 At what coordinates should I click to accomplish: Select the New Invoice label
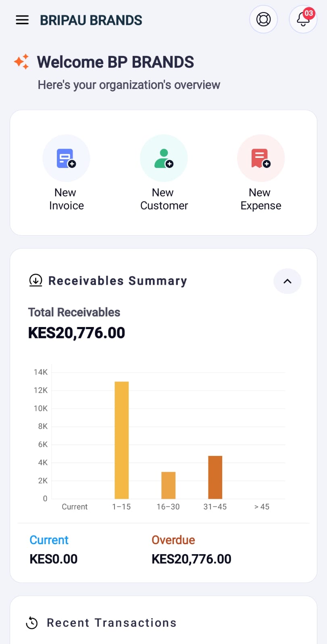point(66,199)
